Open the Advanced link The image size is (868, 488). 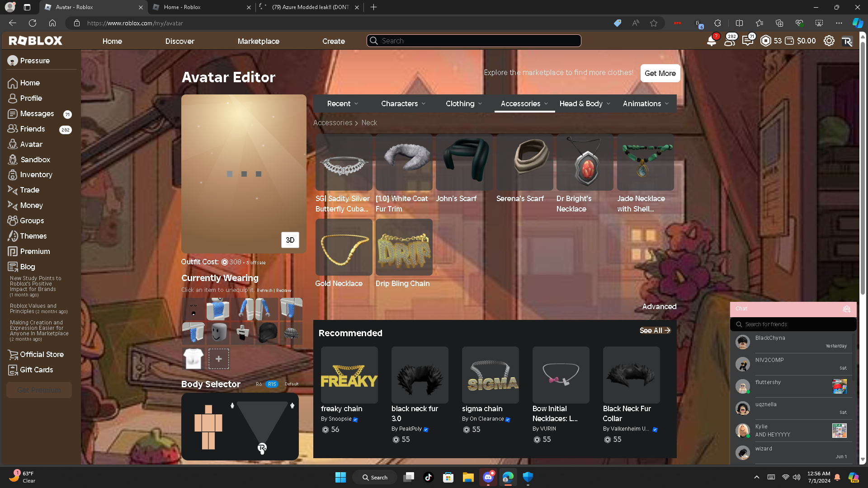click(x=659, y=306)
